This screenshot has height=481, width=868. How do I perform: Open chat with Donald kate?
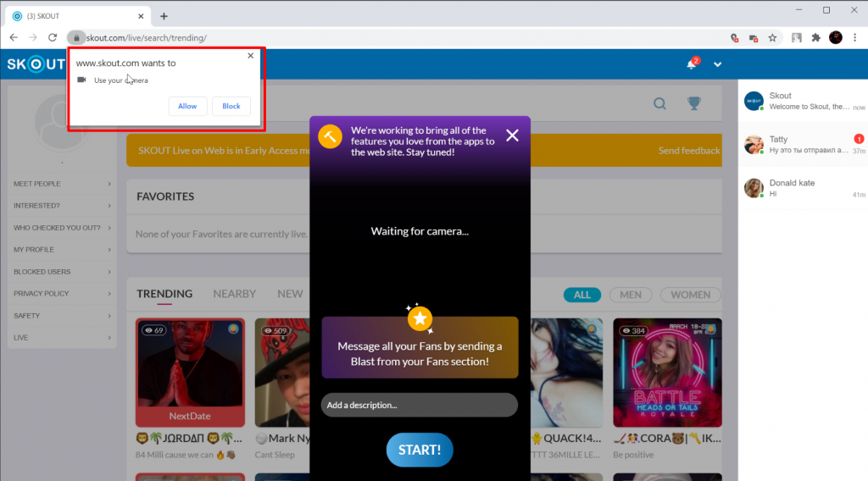803,189
